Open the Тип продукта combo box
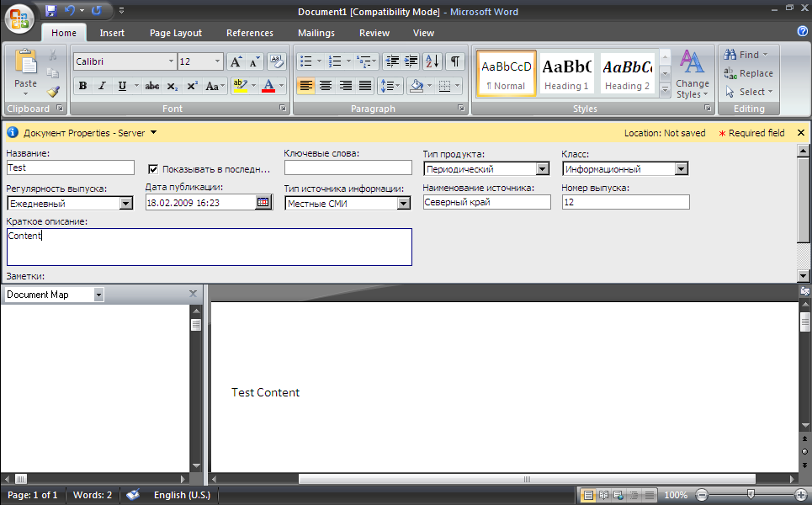Screen dimensions: 812x505 point(543,169)
